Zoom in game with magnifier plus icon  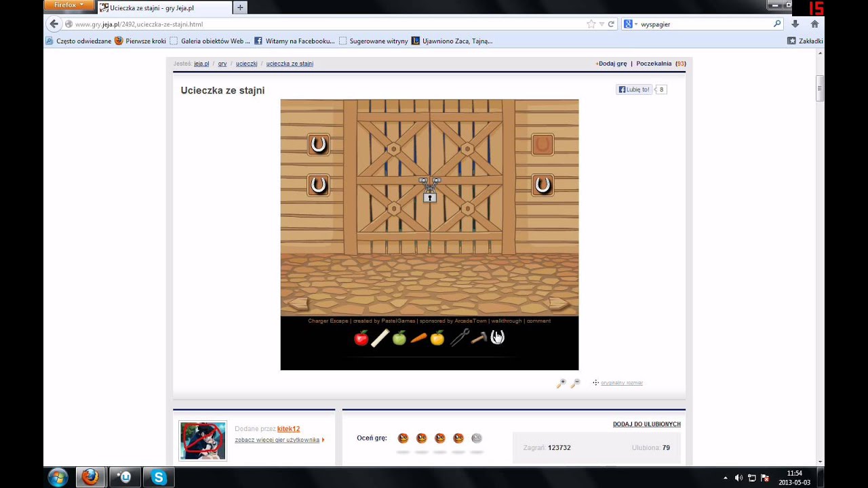point(561,383)
